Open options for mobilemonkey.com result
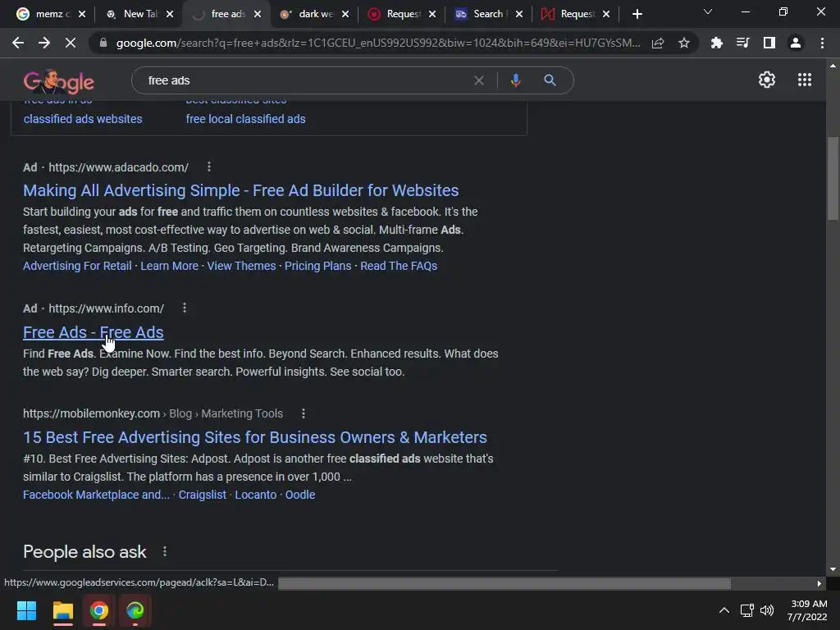The height and width of the screenshot is (630, 840). 304,413
